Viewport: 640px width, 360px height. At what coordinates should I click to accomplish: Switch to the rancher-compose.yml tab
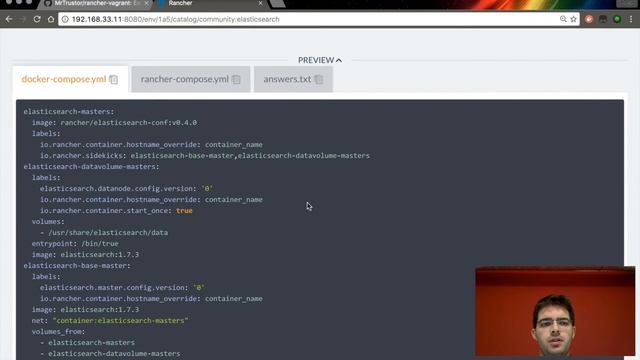(191, 79)
